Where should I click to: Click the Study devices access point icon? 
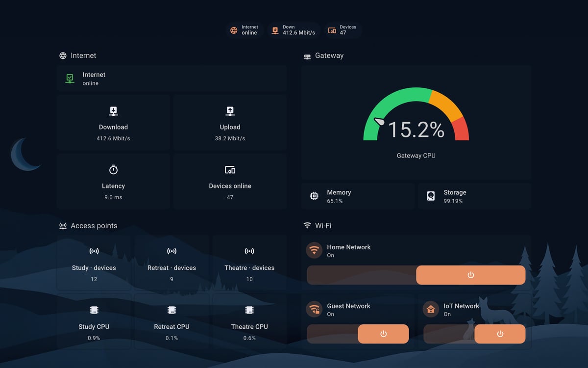coord(94,251)
